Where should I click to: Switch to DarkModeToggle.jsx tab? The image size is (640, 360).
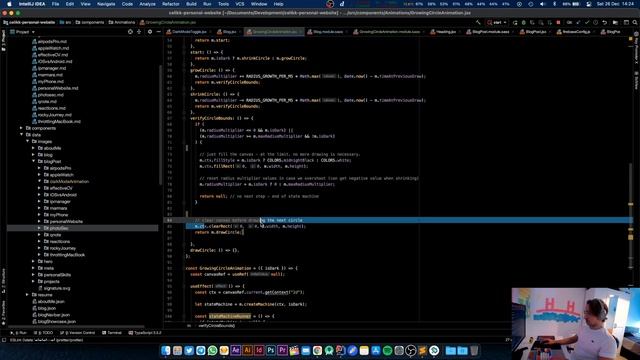pos(189,31)
